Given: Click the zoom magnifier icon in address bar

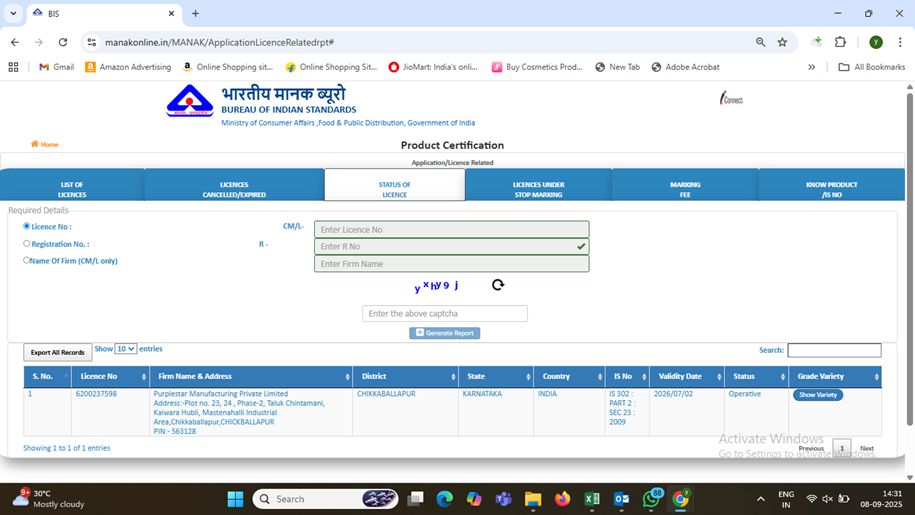Looking at the screenshot, I should [x=760, y=42].
